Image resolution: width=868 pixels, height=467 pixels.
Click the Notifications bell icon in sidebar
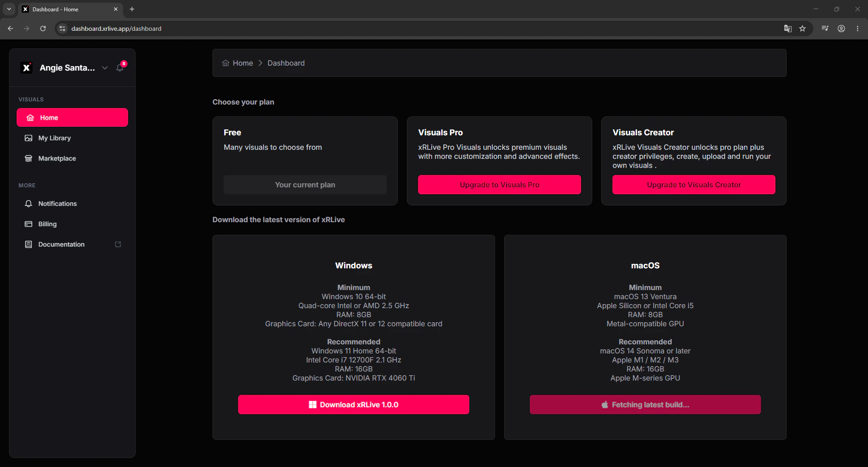28,204
